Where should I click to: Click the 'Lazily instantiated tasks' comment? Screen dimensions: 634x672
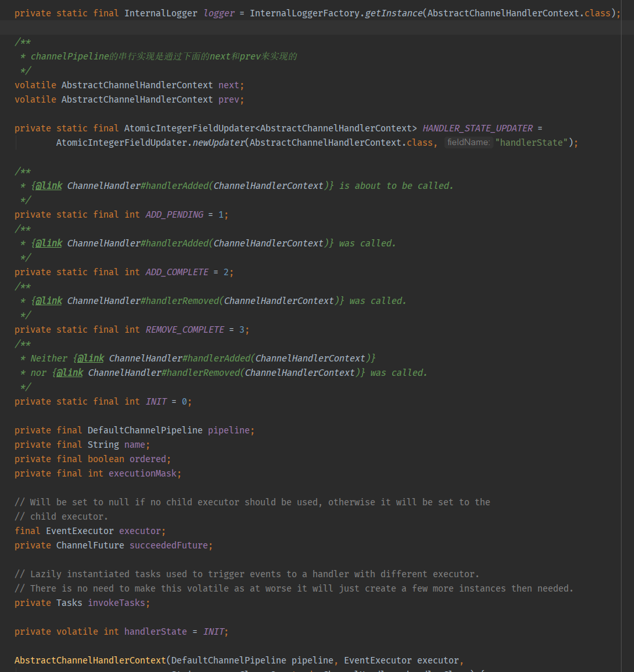(x=247, y=575)
